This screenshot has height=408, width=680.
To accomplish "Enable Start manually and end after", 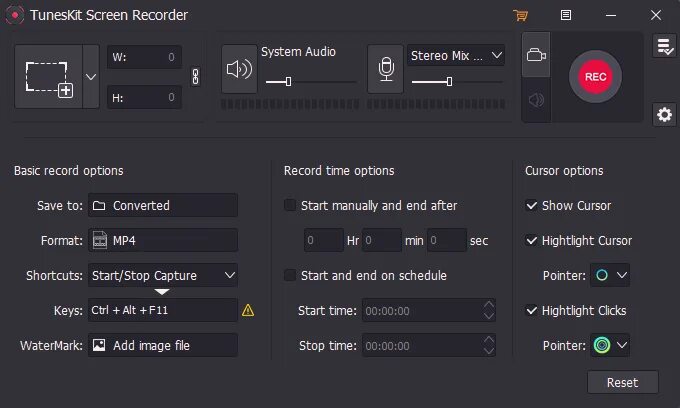I will (x=290, y=205).
